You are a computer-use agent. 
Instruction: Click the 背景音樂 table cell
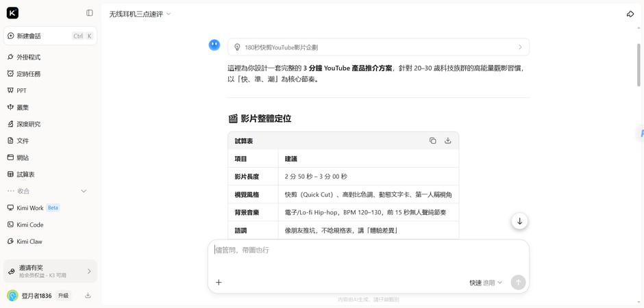pos(253,212)
